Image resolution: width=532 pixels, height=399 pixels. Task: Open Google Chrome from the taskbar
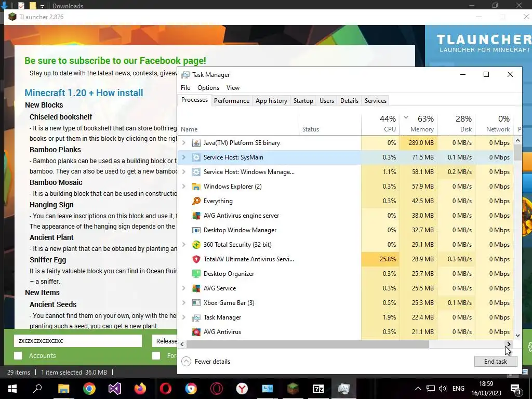point(89,389)
